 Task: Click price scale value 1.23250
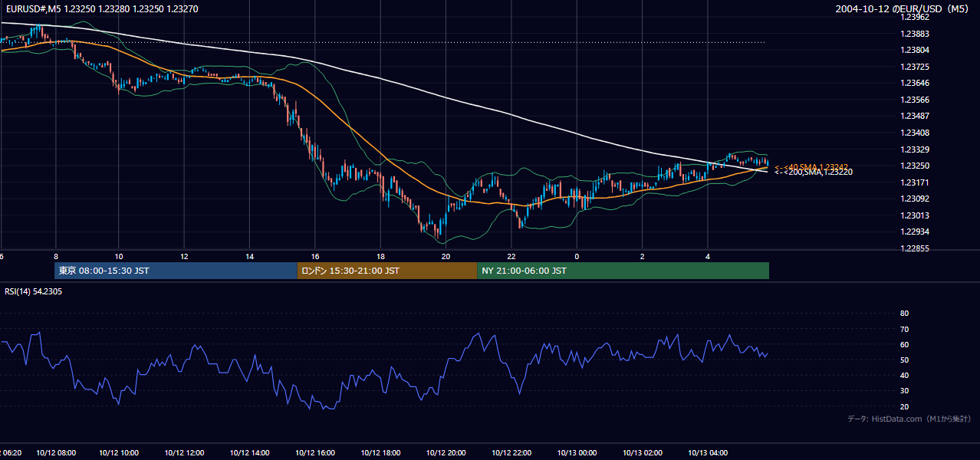[x=915, y=166]
